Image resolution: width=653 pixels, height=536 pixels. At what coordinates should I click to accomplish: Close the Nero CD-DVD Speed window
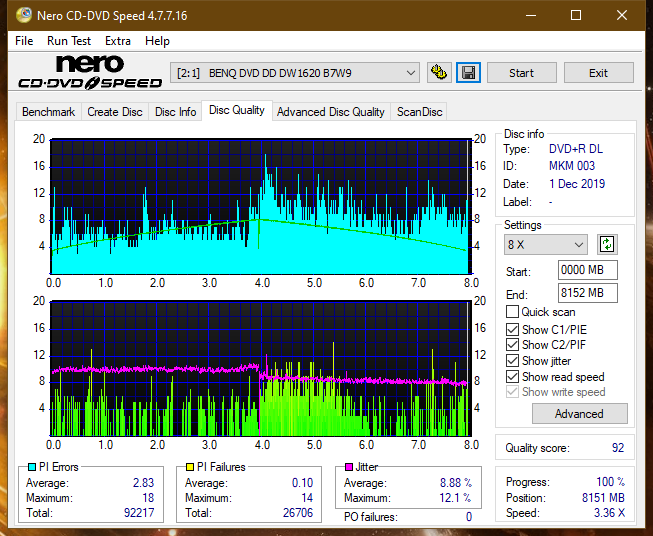coord(622,15)
